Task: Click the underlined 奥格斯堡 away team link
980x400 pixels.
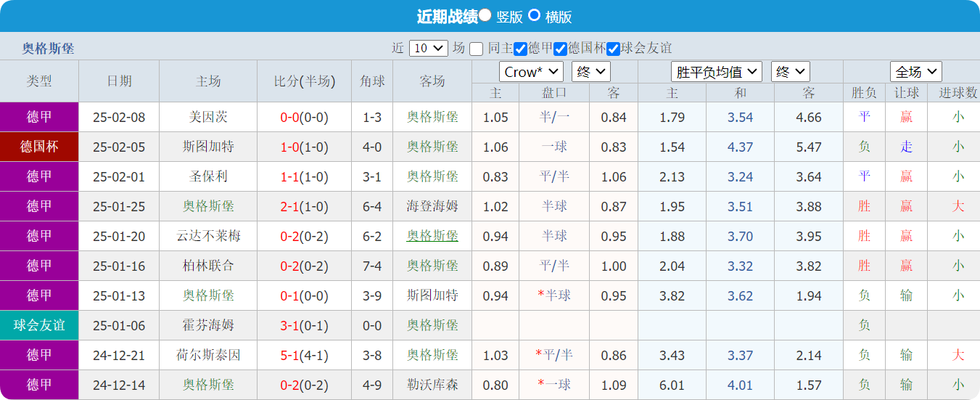Action: click(x=432, y=236)
